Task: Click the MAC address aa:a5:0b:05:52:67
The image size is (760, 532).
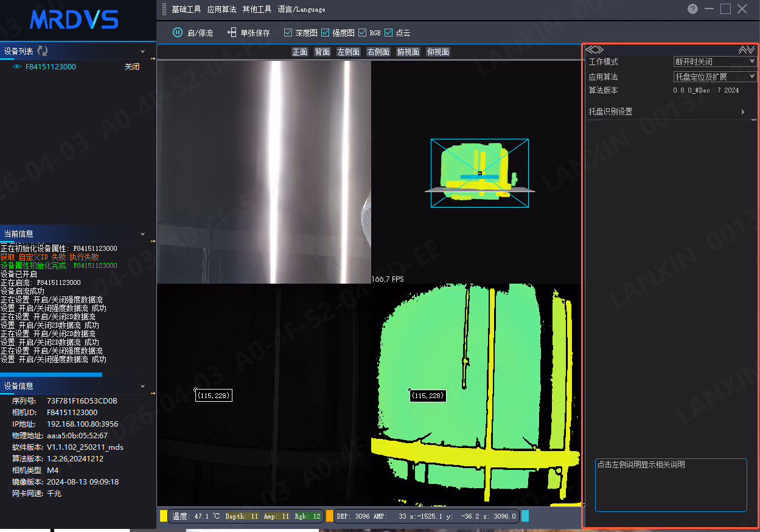Action: click(77, 436)
